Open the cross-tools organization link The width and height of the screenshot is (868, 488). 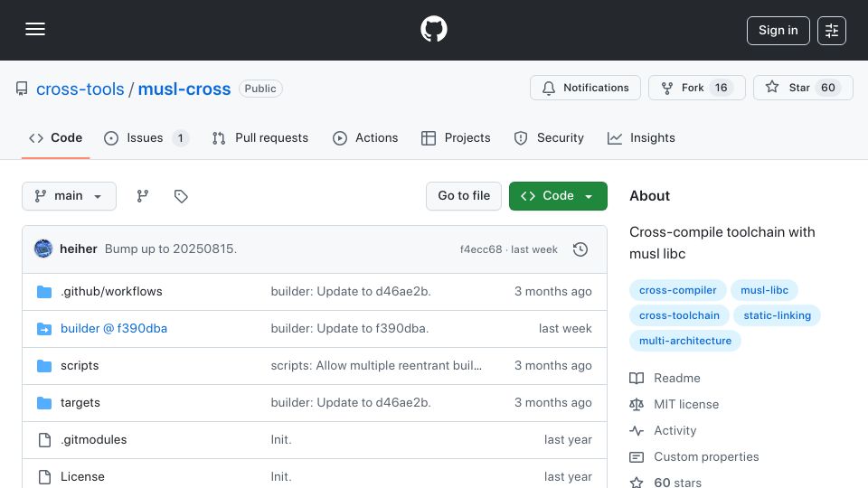click(x=80, y=89)
